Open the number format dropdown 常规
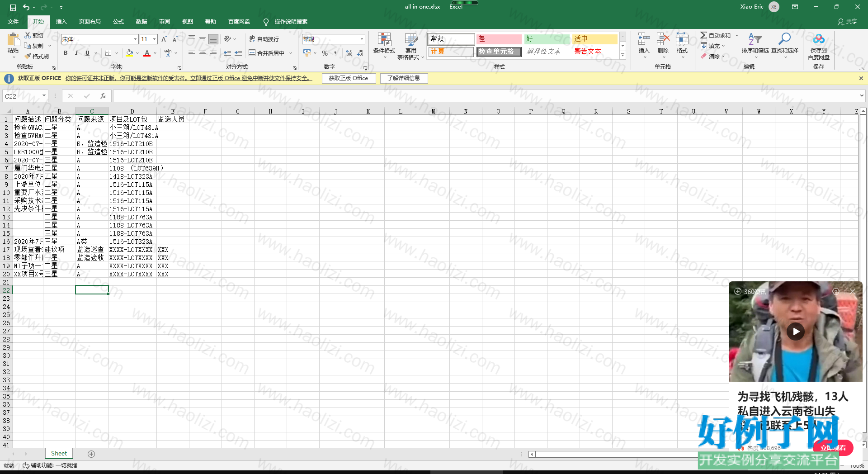 pos(362,39)
